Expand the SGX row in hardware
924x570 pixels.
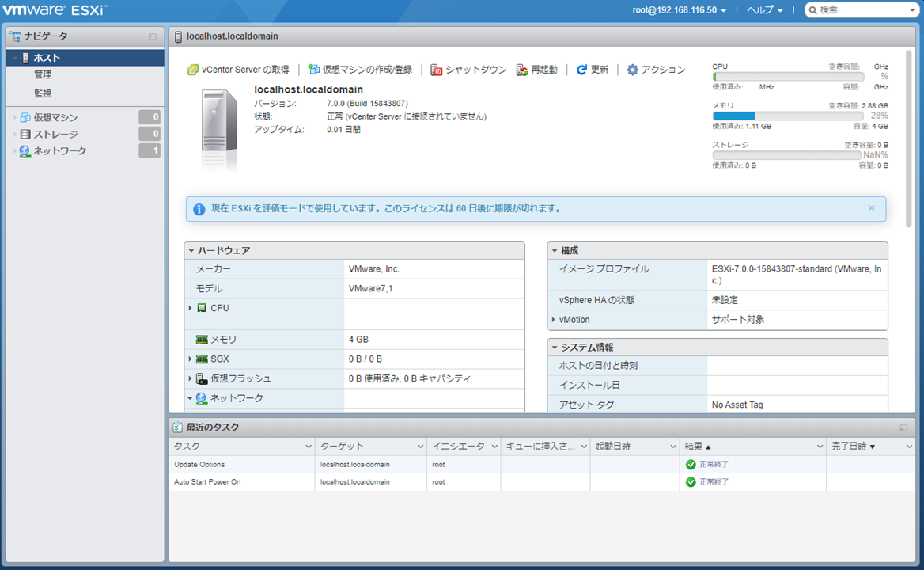[x=191, y=359]
